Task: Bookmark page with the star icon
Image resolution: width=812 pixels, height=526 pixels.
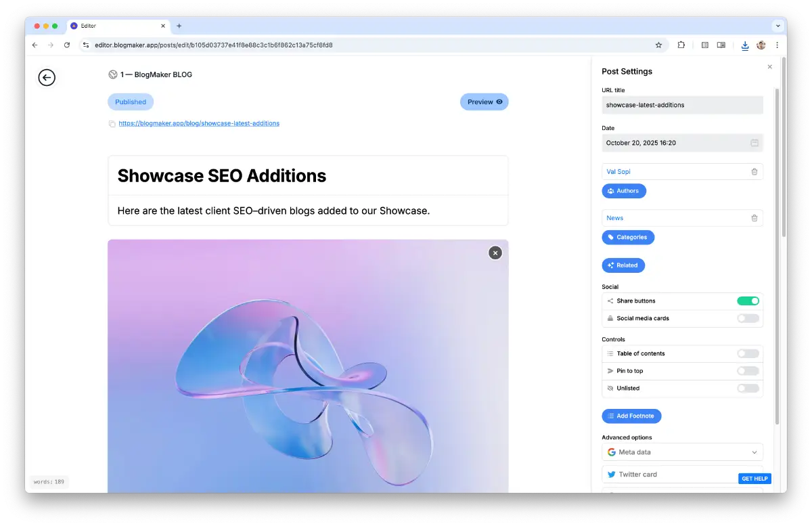Action: coord(658,45)
